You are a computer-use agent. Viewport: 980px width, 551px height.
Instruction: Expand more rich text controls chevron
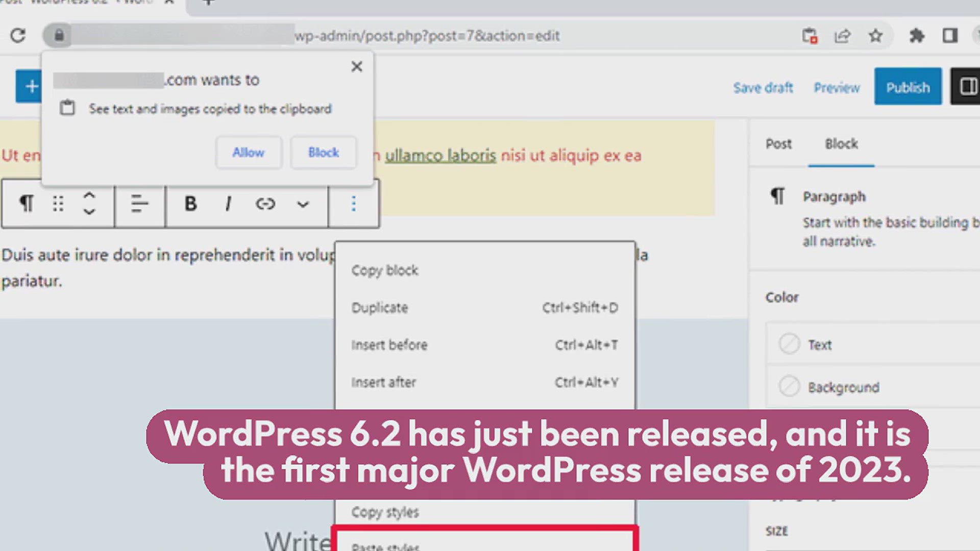303,204
